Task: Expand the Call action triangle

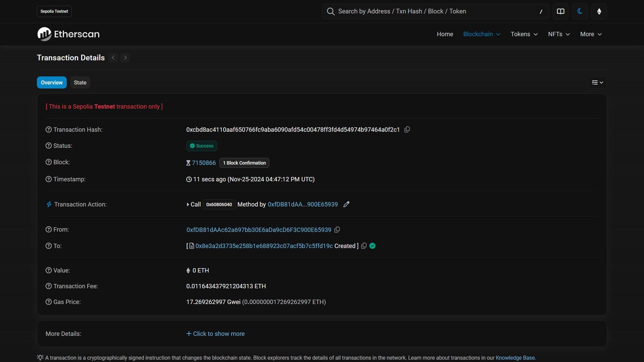Action: [188, 204]
